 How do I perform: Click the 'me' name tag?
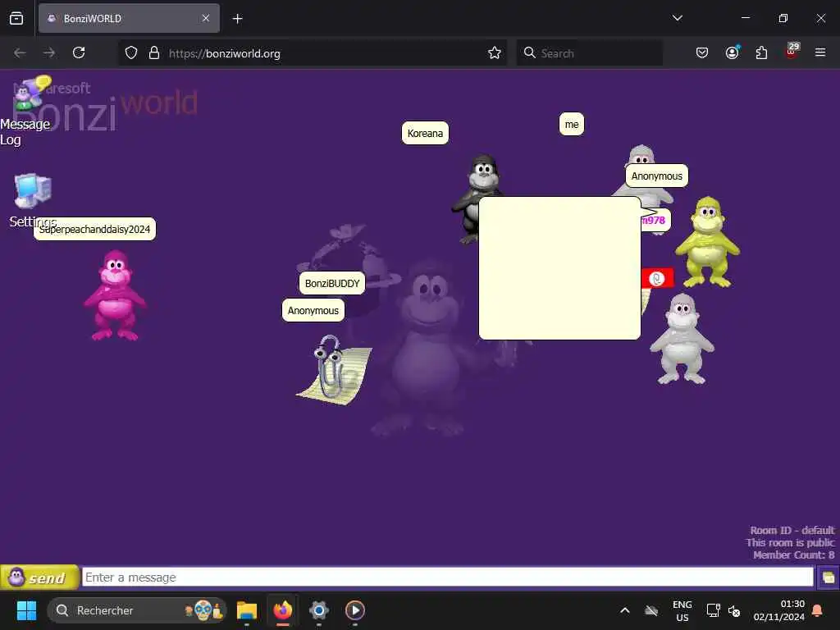(572, 125)
